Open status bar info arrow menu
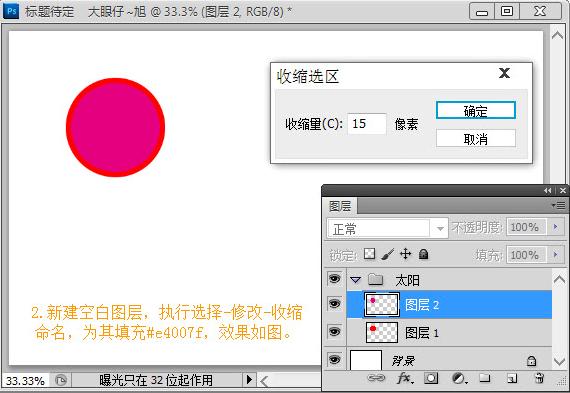 pos(249,380)
